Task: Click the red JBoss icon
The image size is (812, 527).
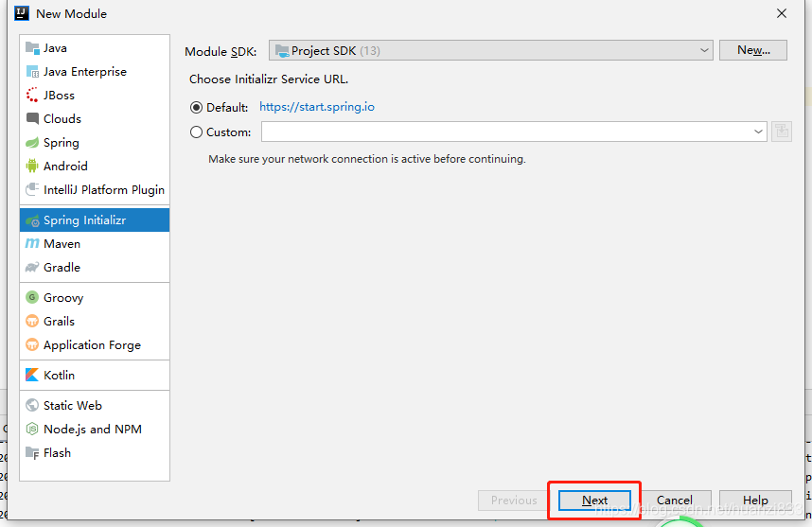Action: pos(32,96)
